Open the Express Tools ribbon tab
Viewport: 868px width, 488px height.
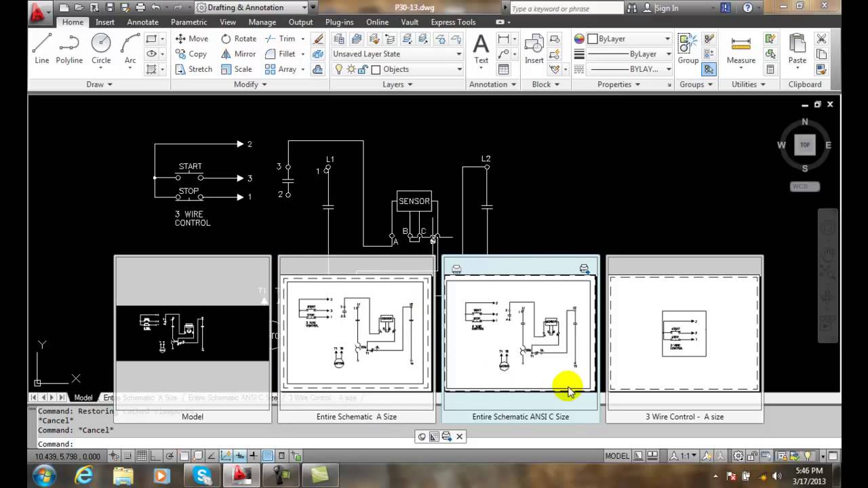(x=453, y=22)
